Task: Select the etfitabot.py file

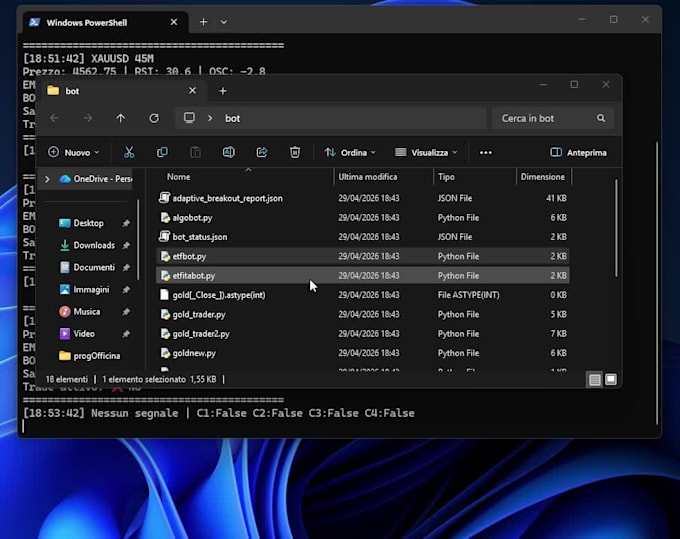Action: pyautogui.click(x=363, y=275)
